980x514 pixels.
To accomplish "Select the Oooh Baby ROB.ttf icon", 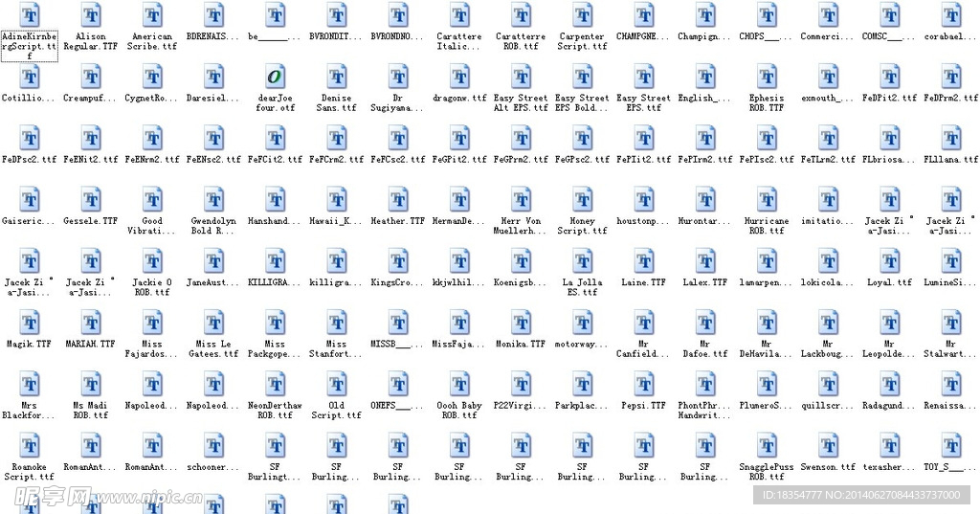I will pyautogui.click(x=459, y=384).
